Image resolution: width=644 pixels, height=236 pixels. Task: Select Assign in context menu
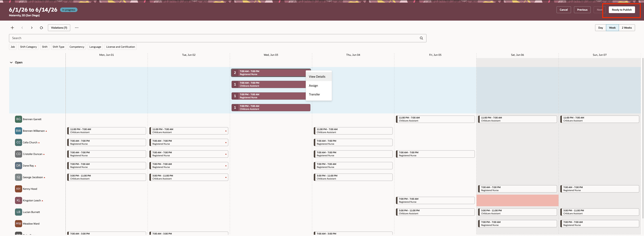tap(319, 86)
